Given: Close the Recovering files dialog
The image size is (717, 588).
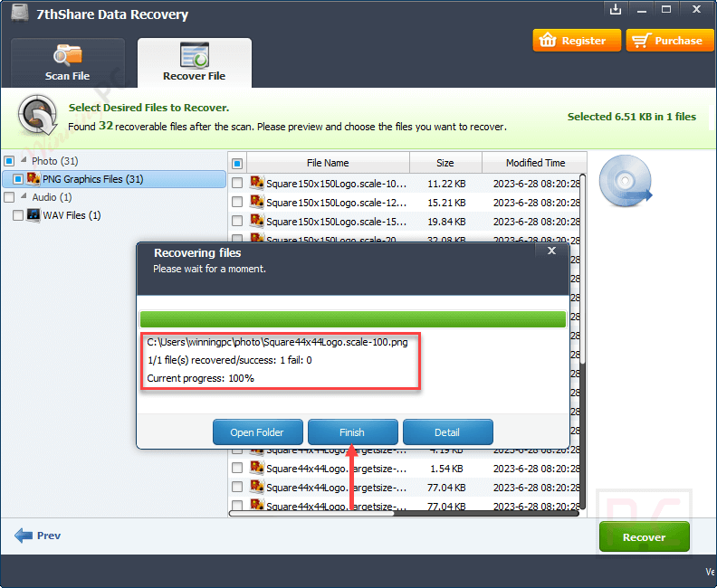Looking at the screenshot, I should 551,251.
